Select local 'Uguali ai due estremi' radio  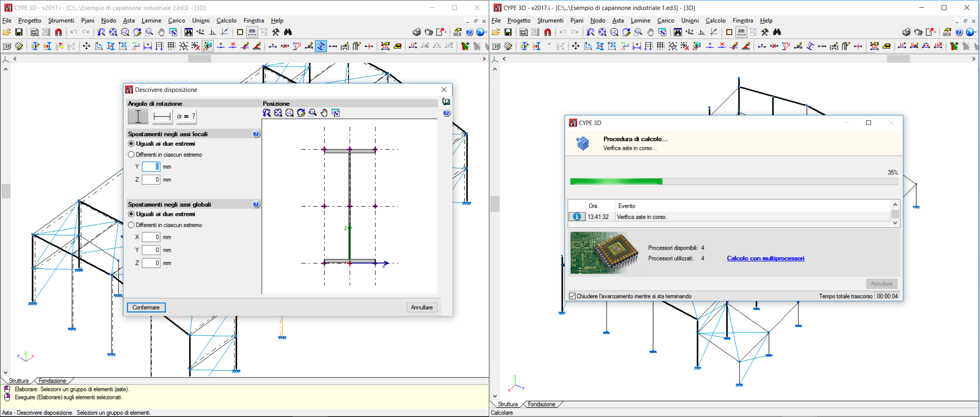131,144
